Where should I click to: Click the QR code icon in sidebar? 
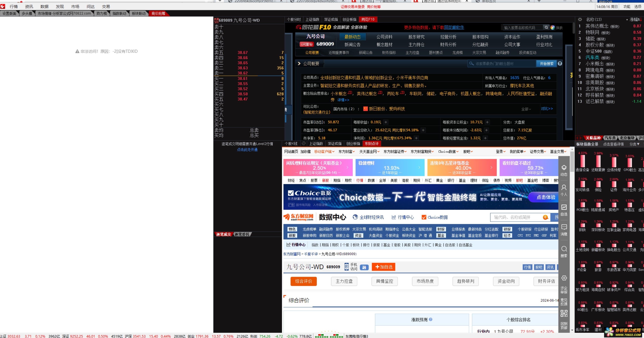coord(564,313)
